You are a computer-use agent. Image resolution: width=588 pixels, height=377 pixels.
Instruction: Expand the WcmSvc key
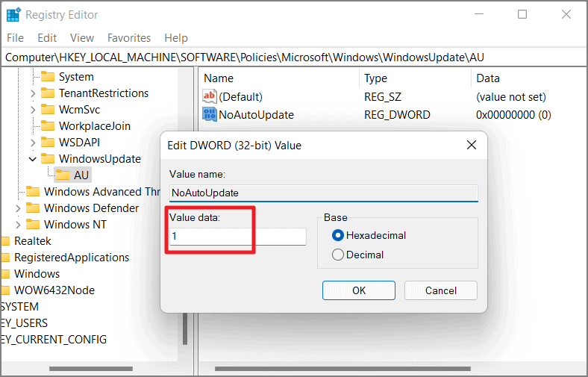click(x=33, y=110)
